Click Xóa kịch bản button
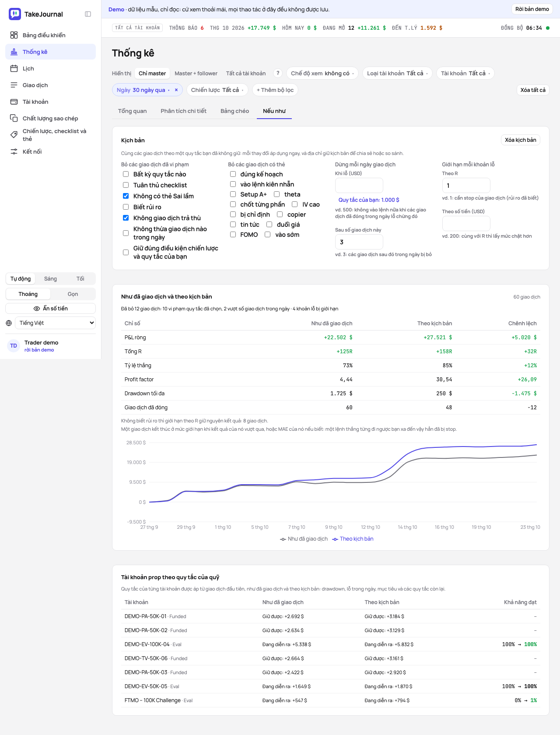 521,140
